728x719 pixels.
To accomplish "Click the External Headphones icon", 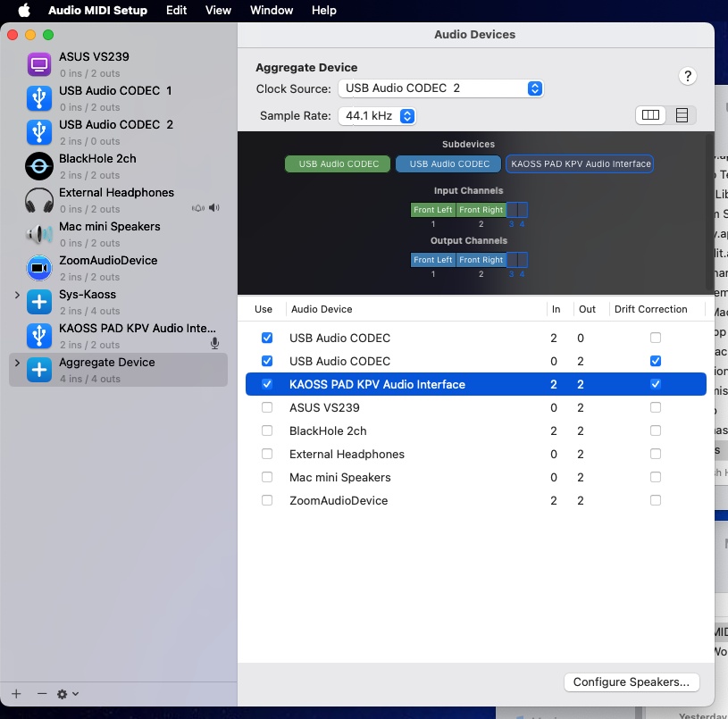I will point(39,200).
